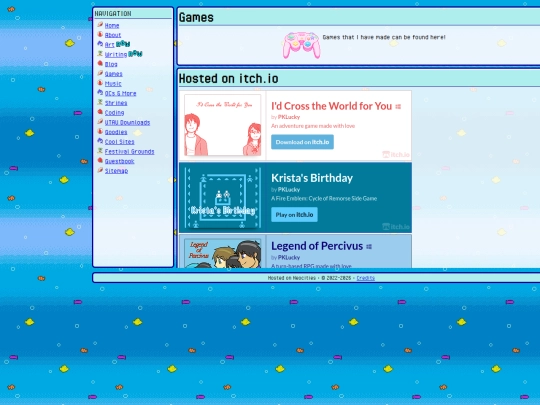Image resolution: width=540 pixels, height=405 pixels.
Task: Select the Games navigation link
Action: (113, 74)
